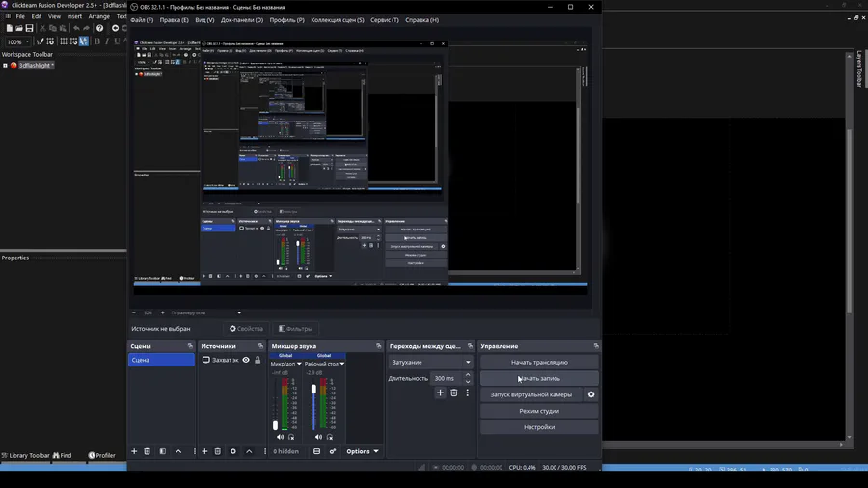Toggle visibility eye of Захват source
Screen dimensions: 868x488
click(246, 360)
